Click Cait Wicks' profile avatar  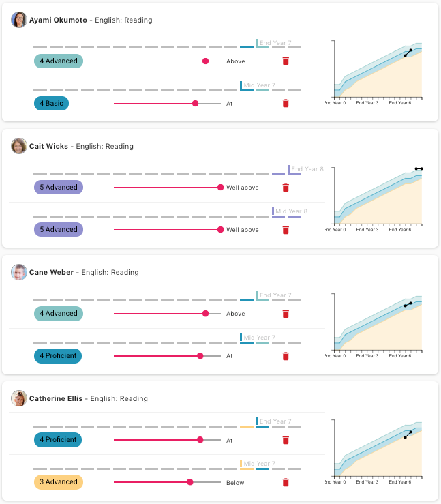pos(19,146)
